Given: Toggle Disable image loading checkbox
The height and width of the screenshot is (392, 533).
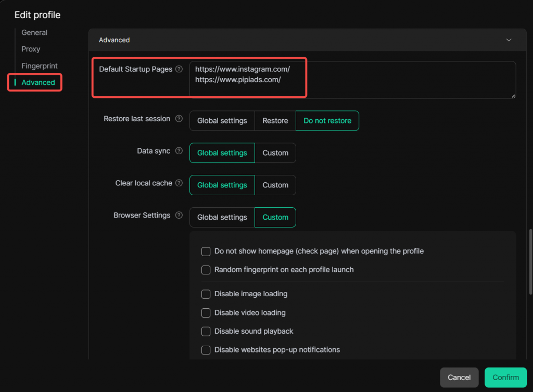Looking at the screenshot, I should 206,294.
